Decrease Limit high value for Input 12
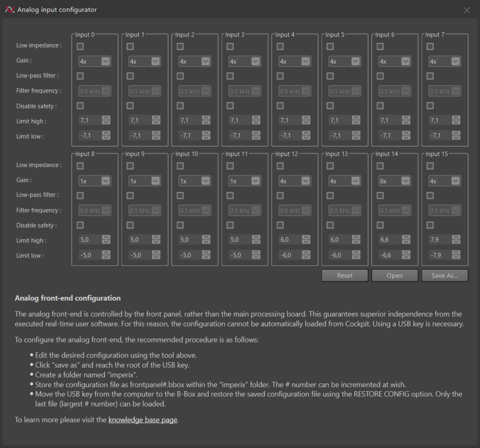The width and height of the screenshot is (480, 448). pyautogui.click(x=306, y=242)
